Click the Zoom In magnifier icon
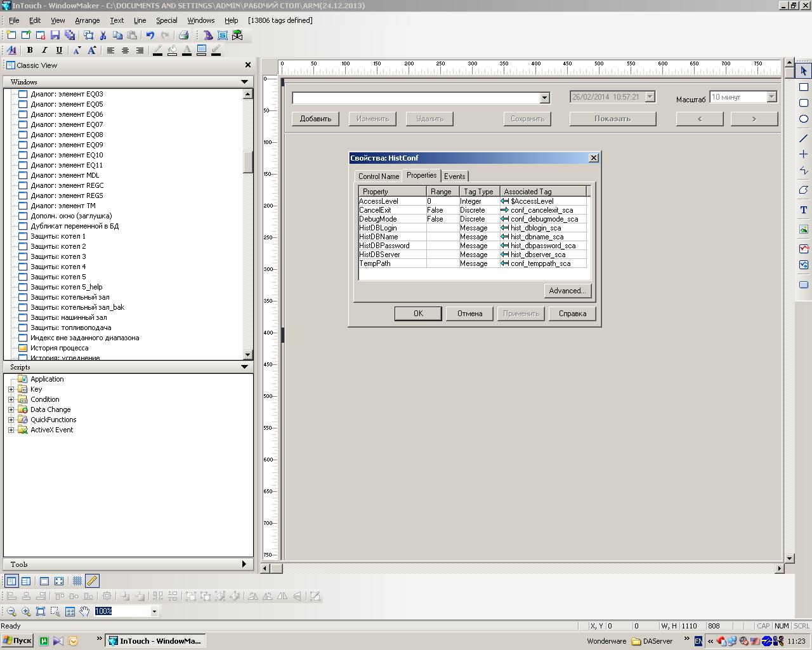This screenshot has width=812, height=650. coord(26,611)
